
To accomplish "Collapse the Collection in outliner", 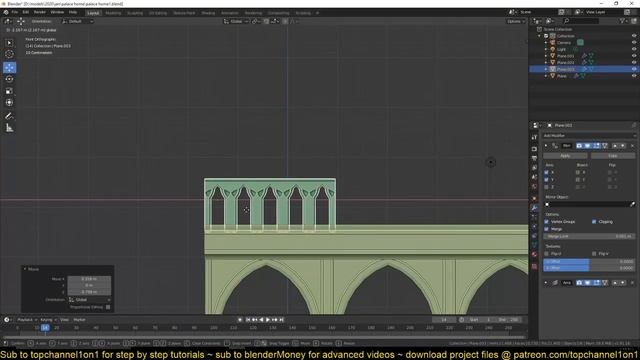I will coord(540,36).
